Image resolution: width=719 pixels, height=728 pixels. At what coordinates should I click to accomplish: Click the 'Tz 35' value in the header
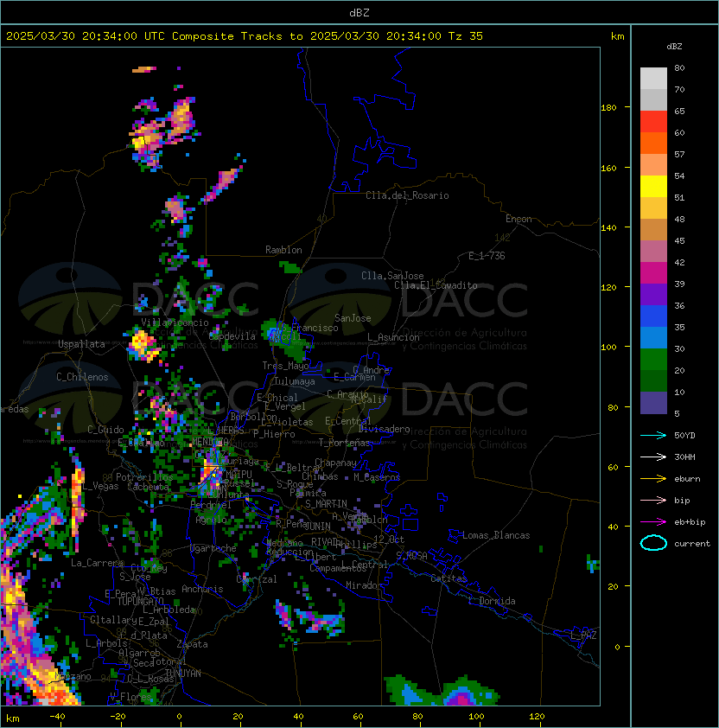(x=466, y=36)
